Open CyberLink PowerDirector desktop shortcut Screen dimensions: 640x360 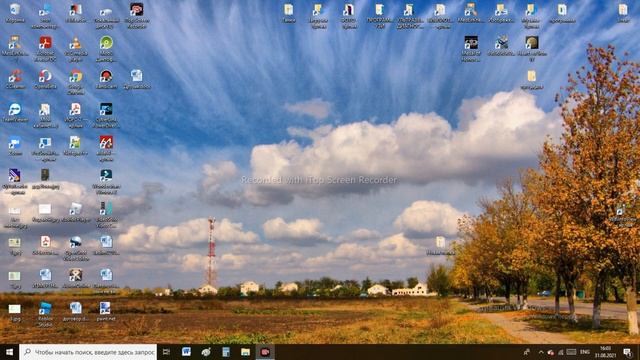pos(106,115)
